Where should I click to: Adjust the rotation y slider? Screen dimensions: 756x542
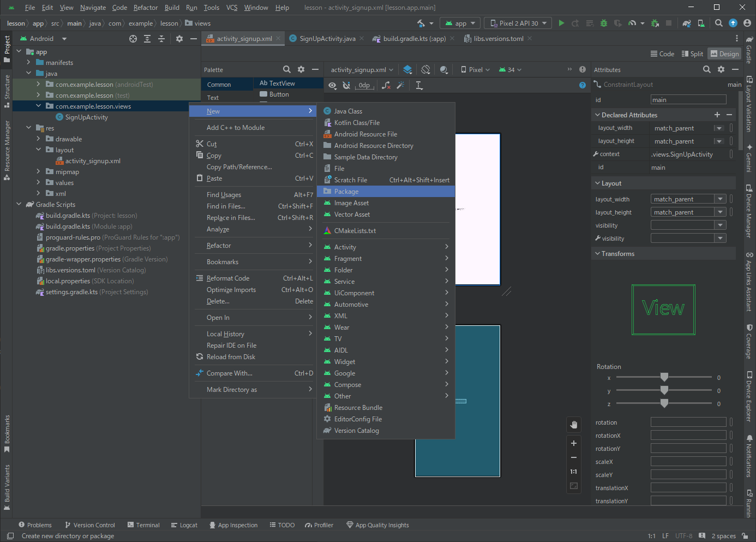click(664, 390)
